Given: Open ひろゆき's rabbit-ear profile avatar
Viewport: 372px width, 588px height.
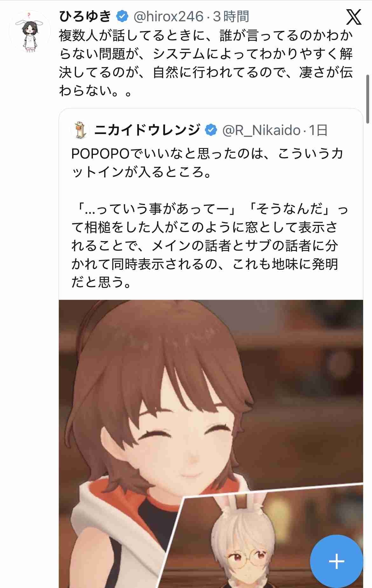Looking at the screenshot, I should 30,32.
